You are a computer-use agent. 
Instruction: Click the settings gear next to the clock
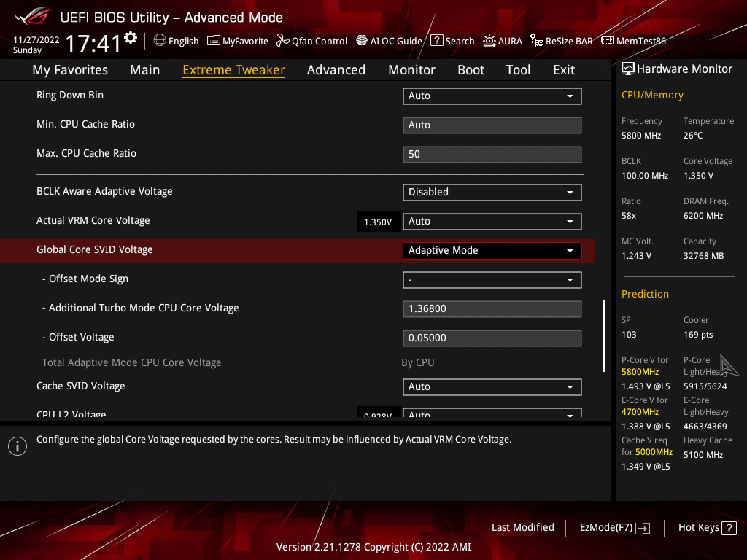click(131, 38)
